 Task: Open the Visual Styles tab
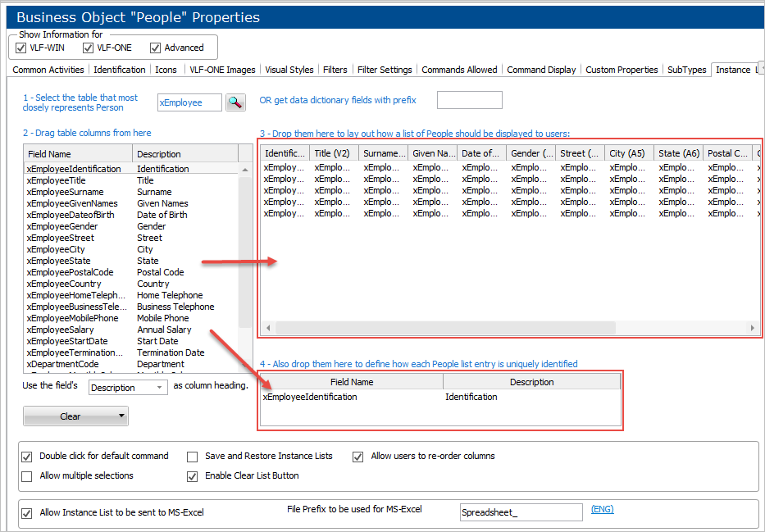(289, 70)
